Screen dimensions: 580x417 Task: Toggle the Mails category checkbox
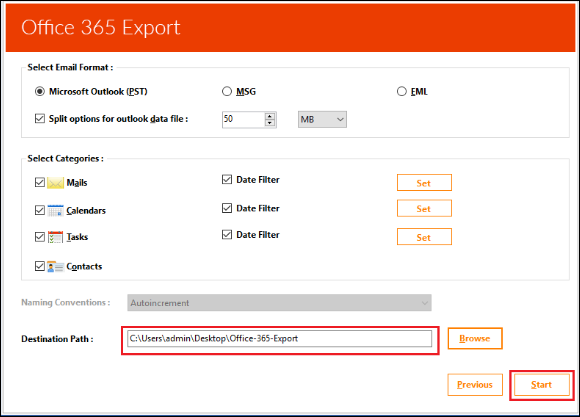(x=40, y=182)
